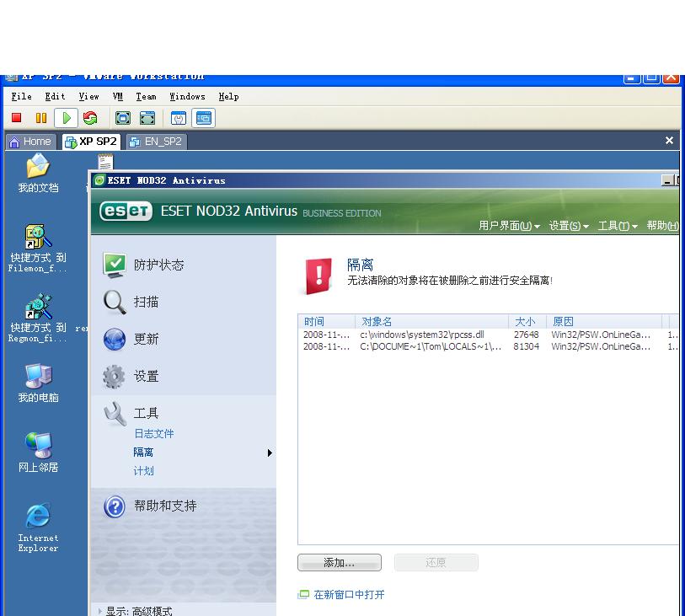Click the green Play VM toolbar icon
Image resolution: width=685 pixels, height=616 pixels.
coord(66,117)
